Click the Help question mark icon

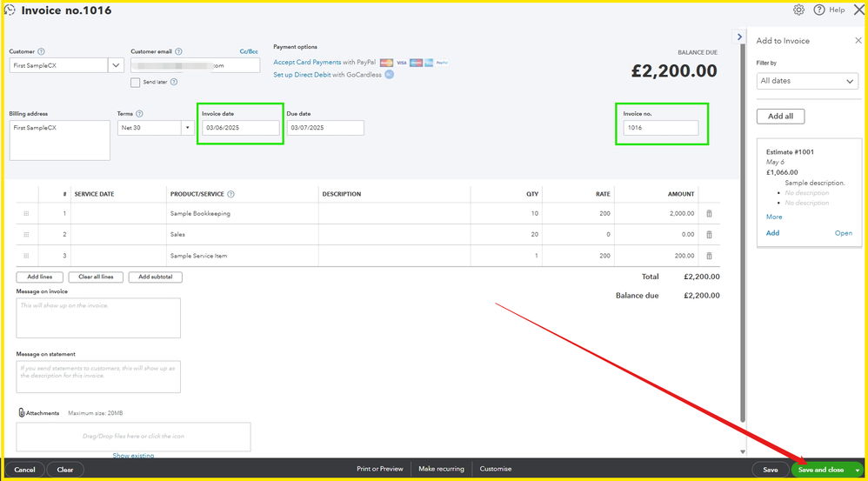[x=818, y=10]
